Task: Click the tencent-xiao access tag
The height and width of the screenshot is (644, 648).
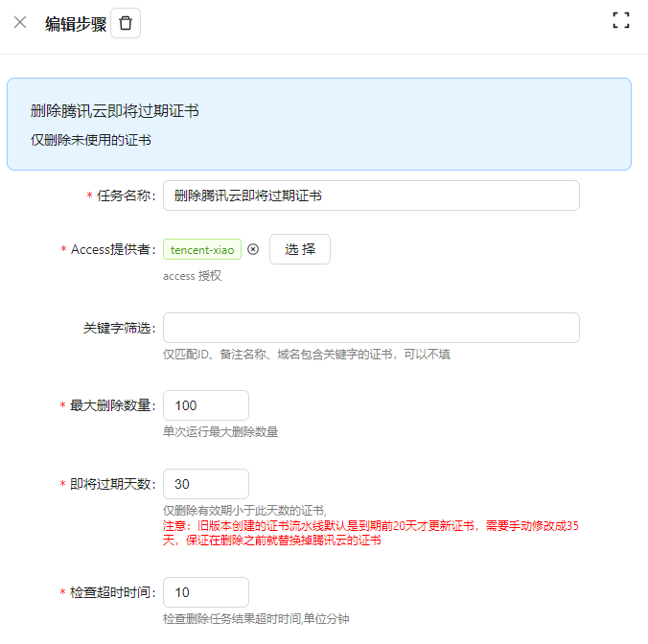Action: coord(201,249)
